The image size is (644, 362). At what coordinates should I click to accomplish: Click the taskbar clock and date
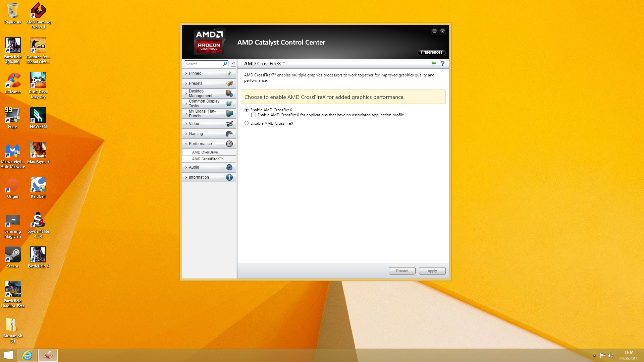click(629, 356)
